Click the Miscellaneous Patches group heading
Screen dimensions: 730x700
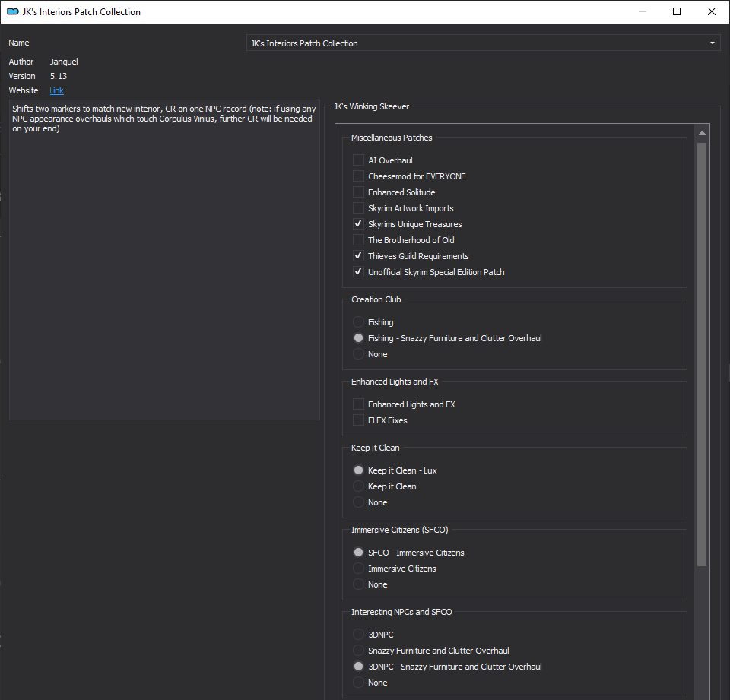[x=392, y=138]
